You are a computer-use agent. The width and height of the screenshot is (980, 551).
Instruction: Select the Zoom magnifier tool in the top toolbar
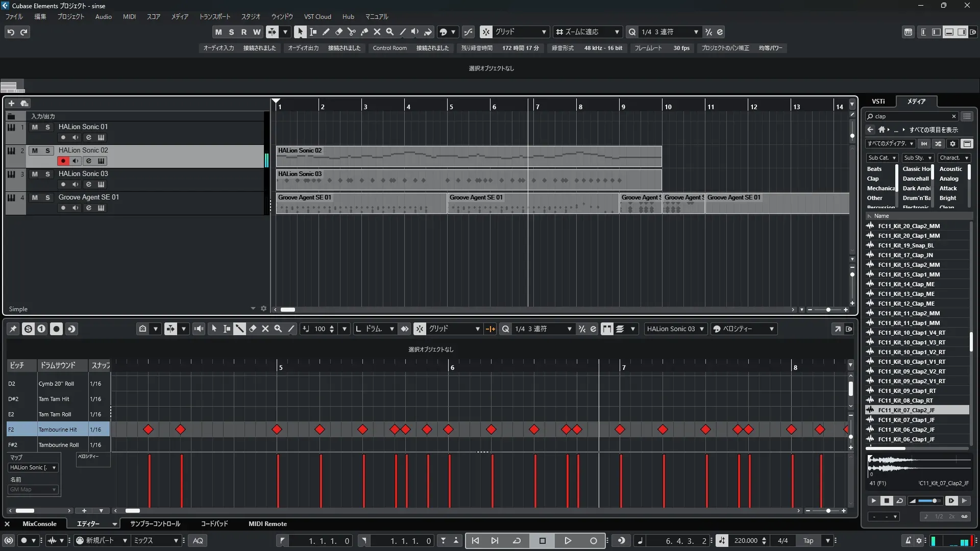(x=390, y=32)
